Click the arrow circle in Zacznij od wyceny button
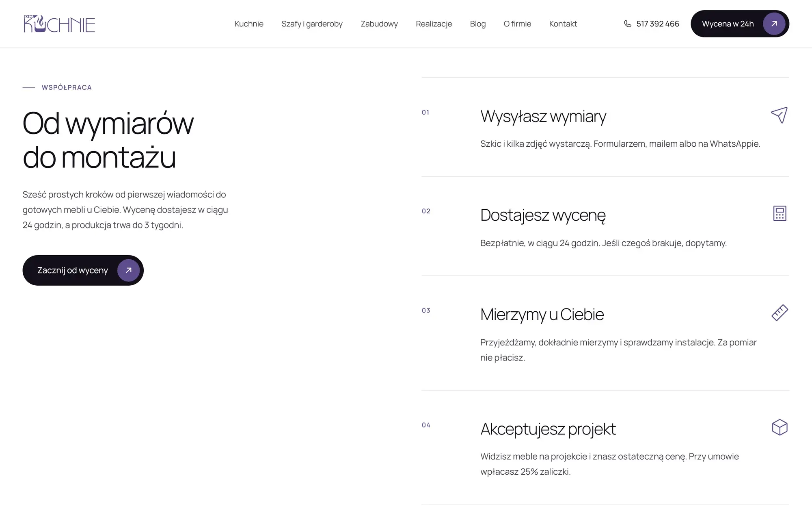 pos(128,270)
